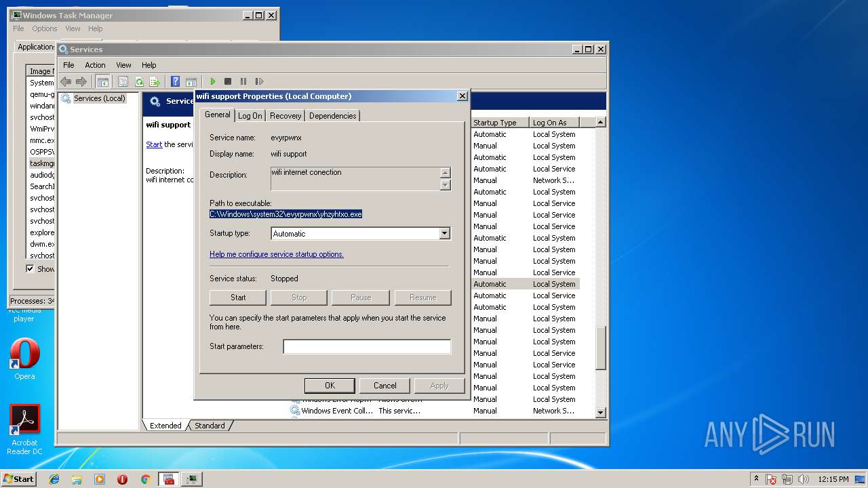
Task: Click the executable path text field
Action: point(285,214)
